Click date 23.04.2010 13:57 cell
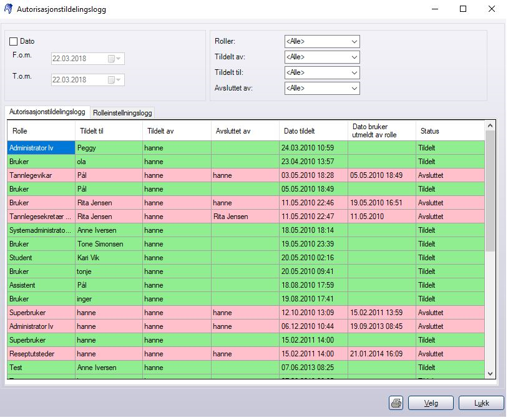 pos(314,162)
